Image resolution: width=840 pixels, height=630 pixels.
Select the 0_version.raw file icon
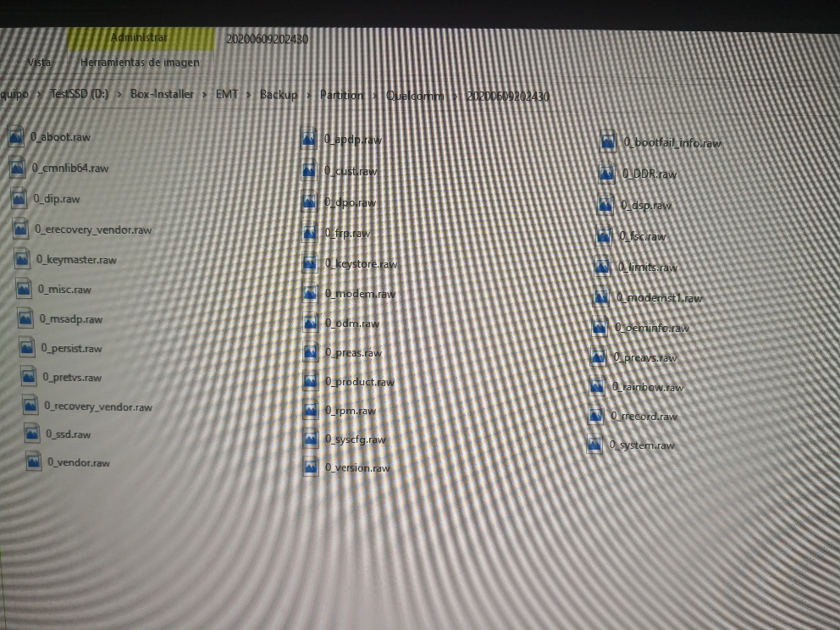(310, 467)
